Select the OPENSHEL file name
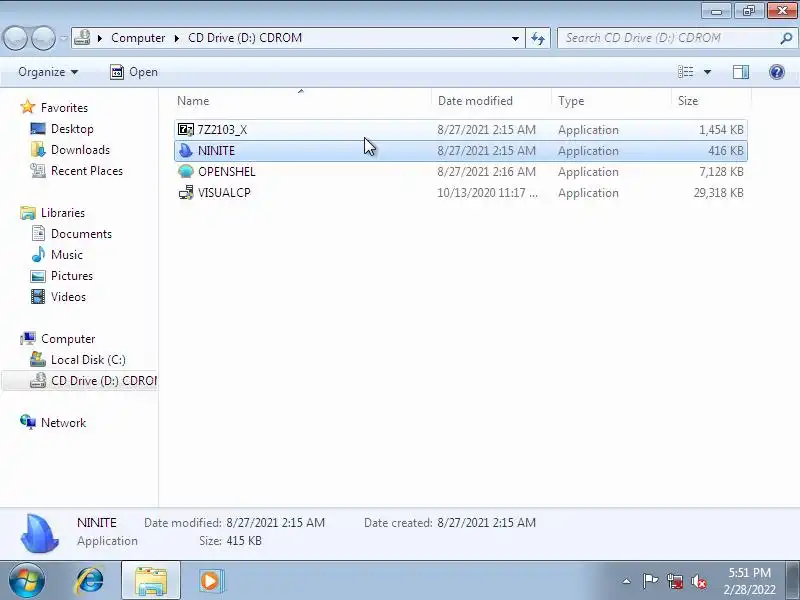 click(227, 171)
